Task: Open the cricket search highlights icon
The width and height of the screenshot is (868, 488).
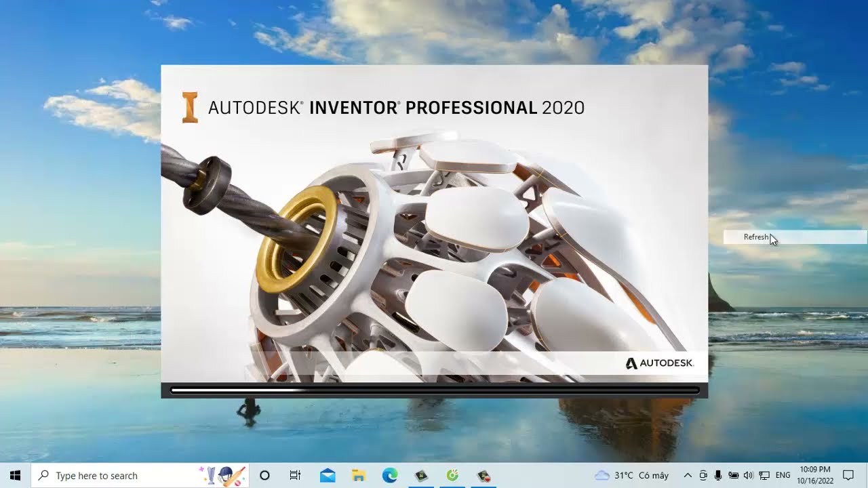Action: pos(224,475)
